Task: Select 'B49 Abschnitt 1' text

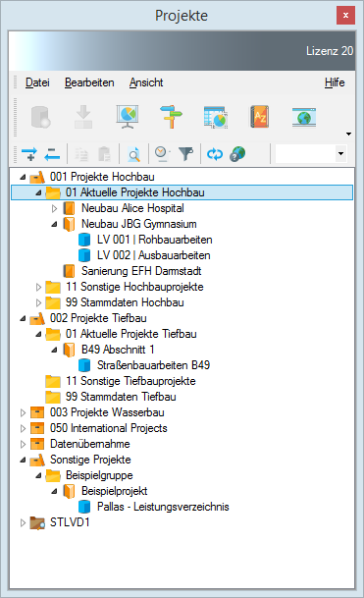Action: 118,350
